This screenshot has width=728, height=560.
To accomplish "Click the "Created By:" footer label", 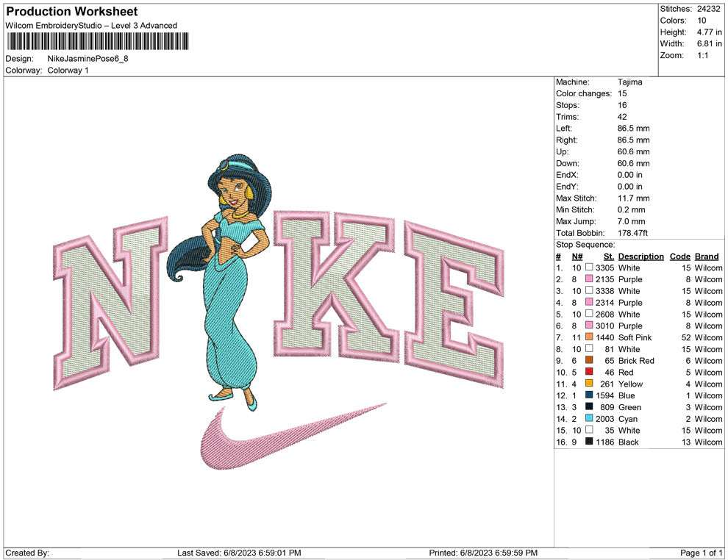I will [x=27, y=553].
